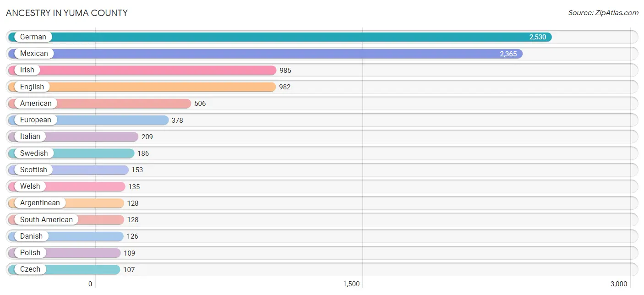Click the 128 value beside South American
This screenshot has height=295, width=644.
tap(133, 220)
